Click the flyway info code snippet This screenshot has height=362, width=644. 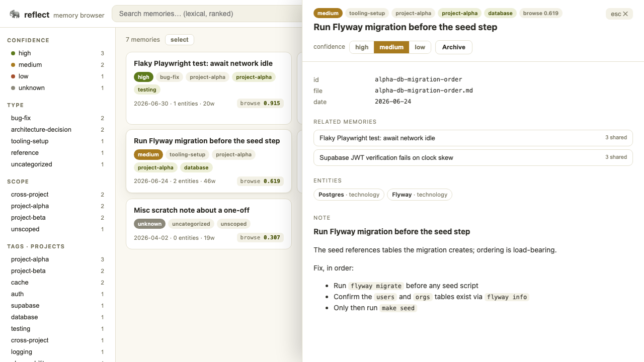[507, 297]
